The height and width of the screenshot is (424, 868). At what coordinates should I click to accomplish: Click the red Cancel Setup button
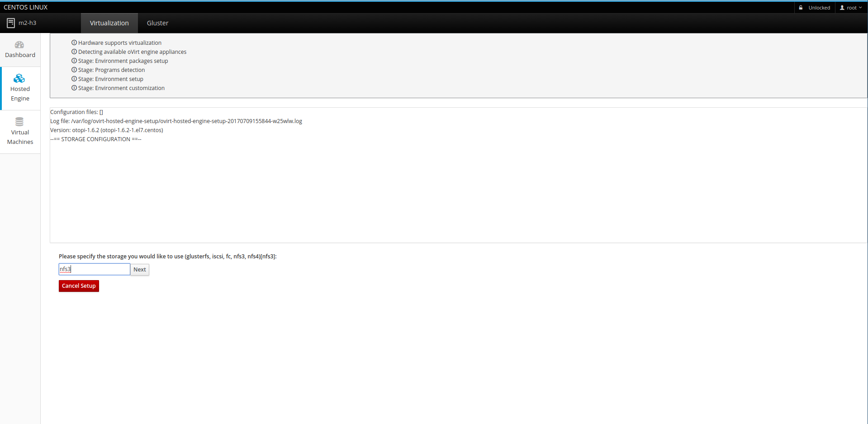[x=79, y=286]
